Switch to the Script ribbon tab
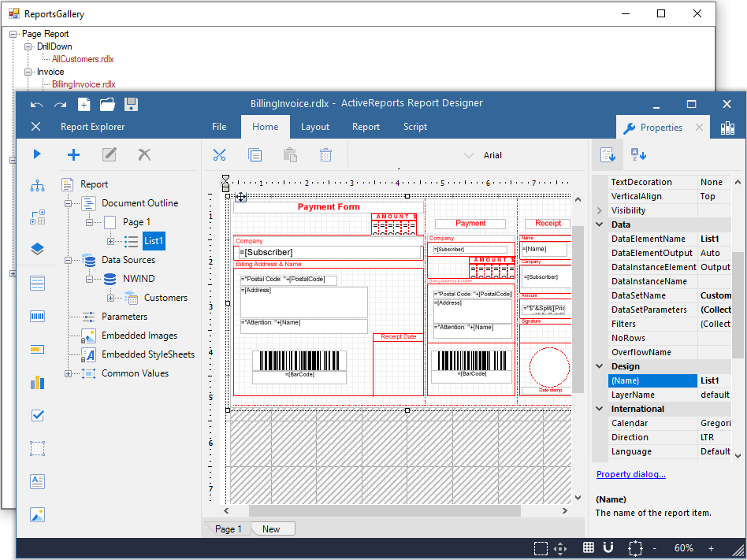The width and height of the screenshot is (747, 560). pos(415,127)
